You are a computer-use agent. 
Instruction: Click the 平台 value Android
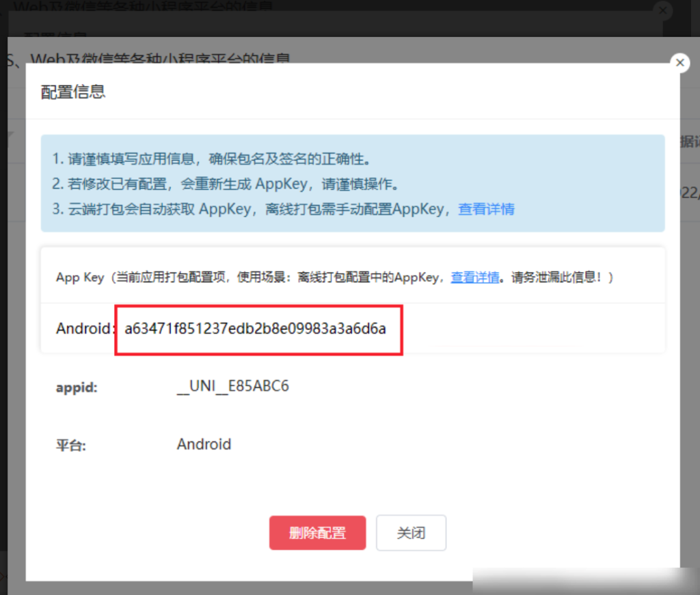pos(204,445)
